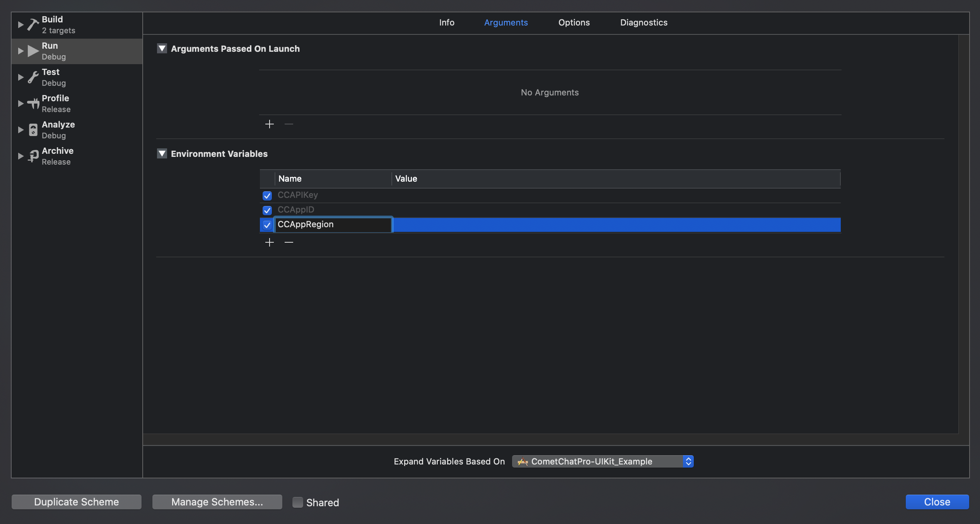Image resolution: width=980 pixels, height=524 pixels.
Task: Click the CCAppRegion name text field
Action: click(x=333, y=225)
